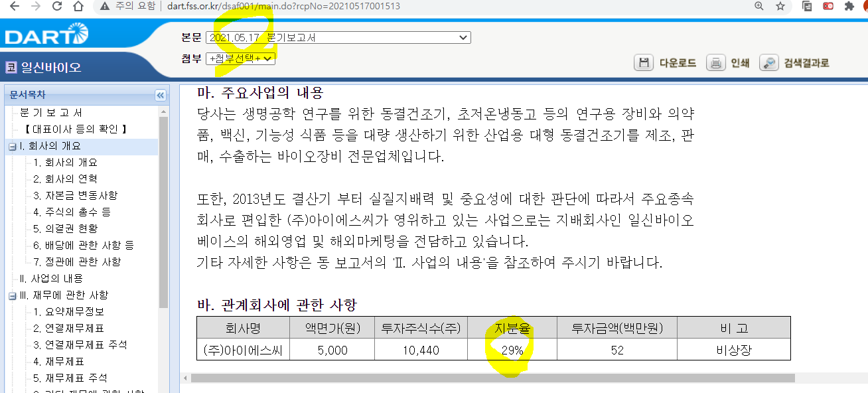Click heading 마. 주요사업의 내용
Screen dimensions: 868x393
point(260,92)
